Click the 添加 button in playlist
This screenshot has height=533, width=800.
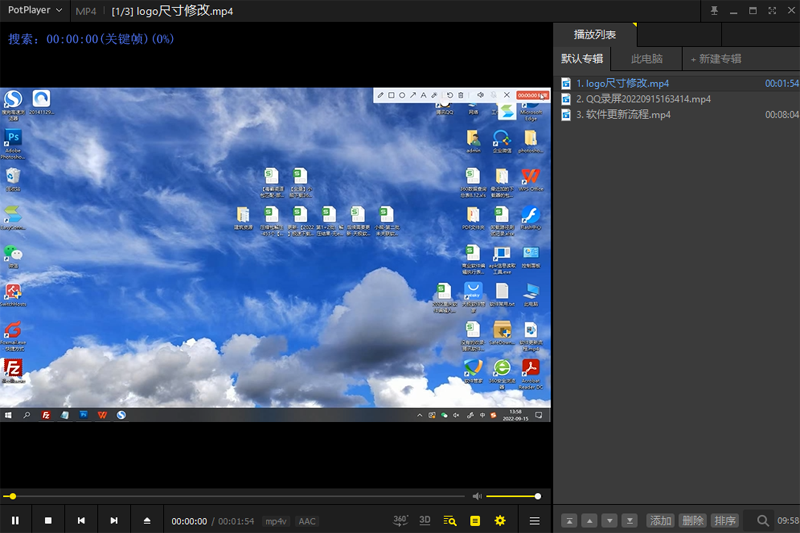pyautogui.click(x=660, y=520)
